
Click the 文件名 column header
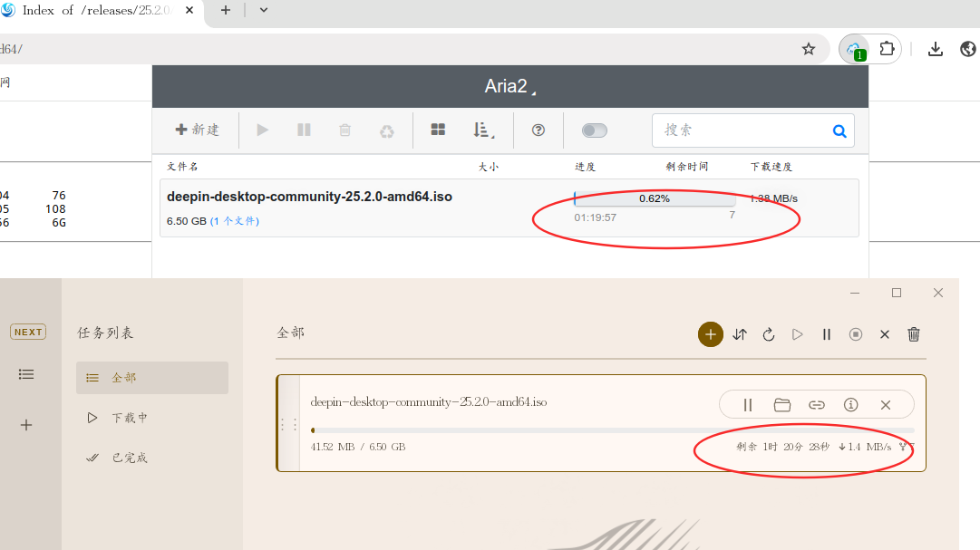[182, 167]
